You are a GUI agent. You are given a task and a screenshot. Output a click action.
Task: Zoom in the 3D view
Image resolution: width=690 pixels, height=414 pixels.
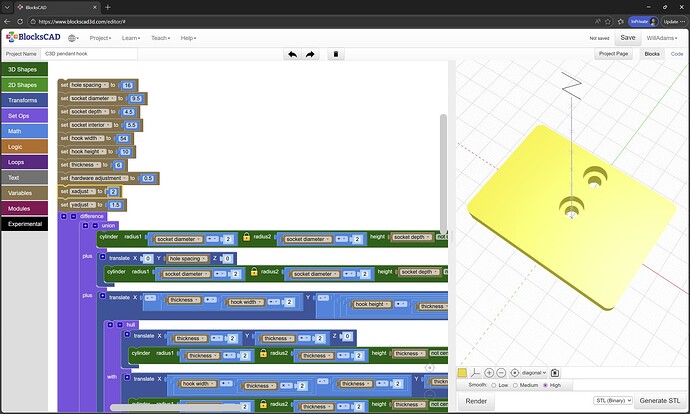click(x=489, y=372)
